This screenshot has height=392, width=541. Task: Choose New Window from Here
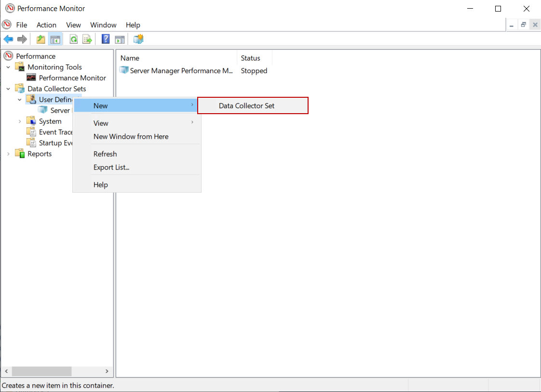tap(136, 136)
